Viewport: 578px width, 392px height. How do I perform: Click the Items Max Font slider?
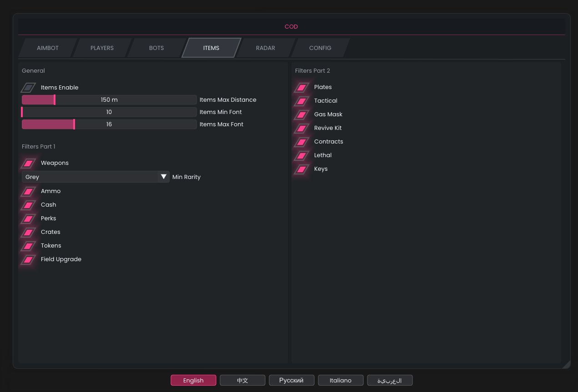point(109,124)
